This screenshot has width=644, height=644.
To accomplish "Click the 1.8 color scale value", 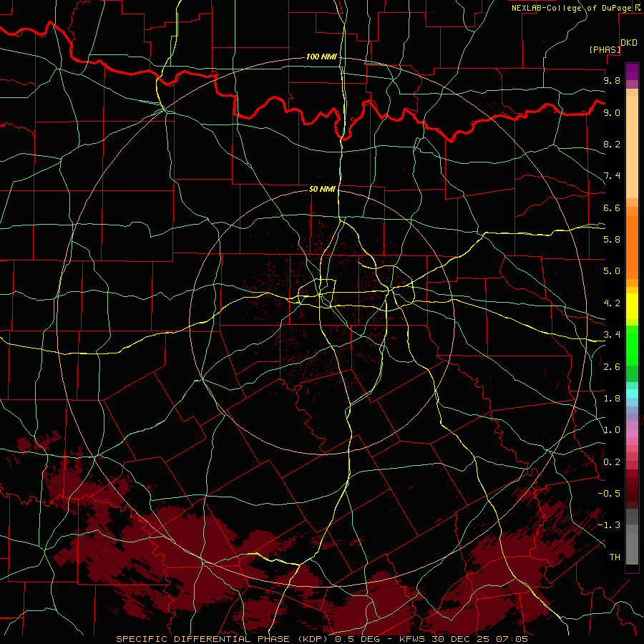I will tap(612, 399).
